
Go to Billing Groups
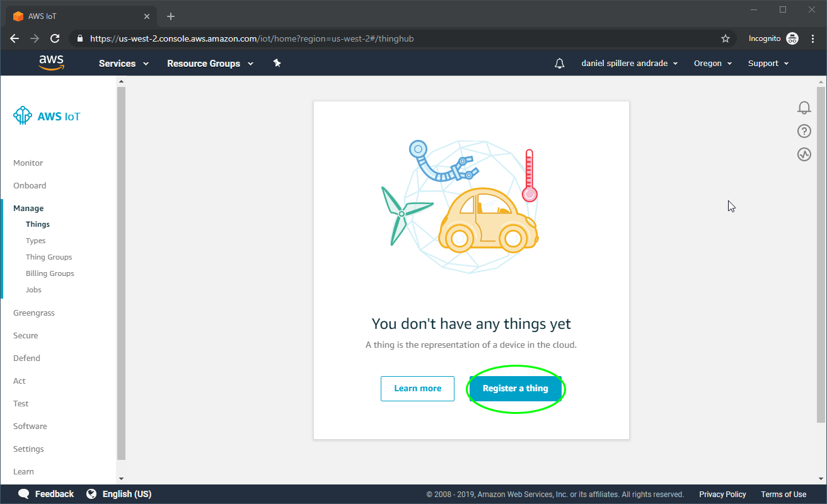point(50,273)
